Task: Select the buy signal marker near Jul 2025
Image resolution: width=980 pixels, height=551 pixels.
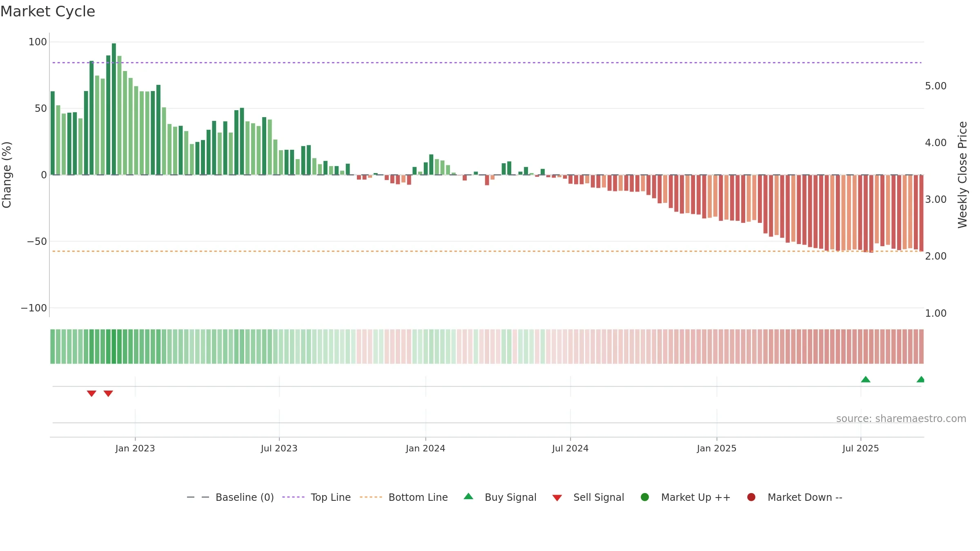Action: 866,380
